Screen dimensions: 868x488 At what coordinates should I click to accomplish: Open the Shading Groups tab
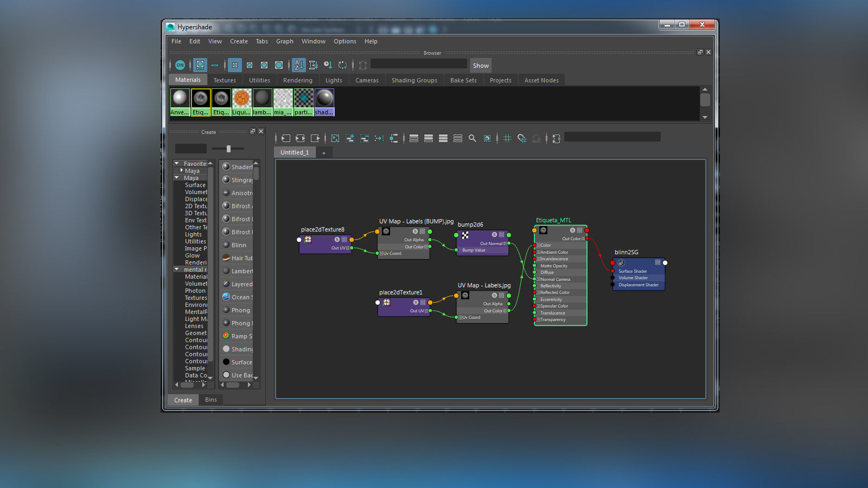click(x=414, y=80)
